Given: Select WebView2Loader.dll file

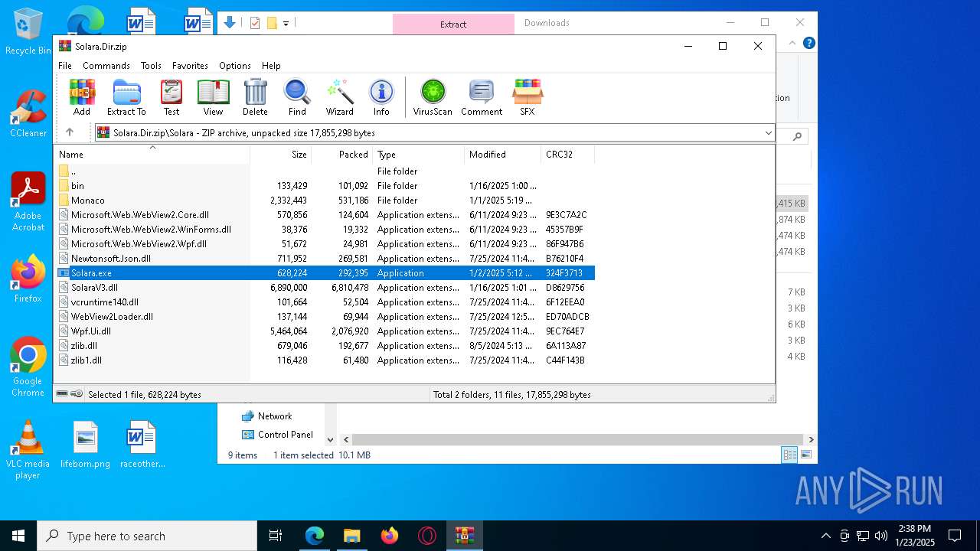Looking at the screenshot, I should point(325,317).
